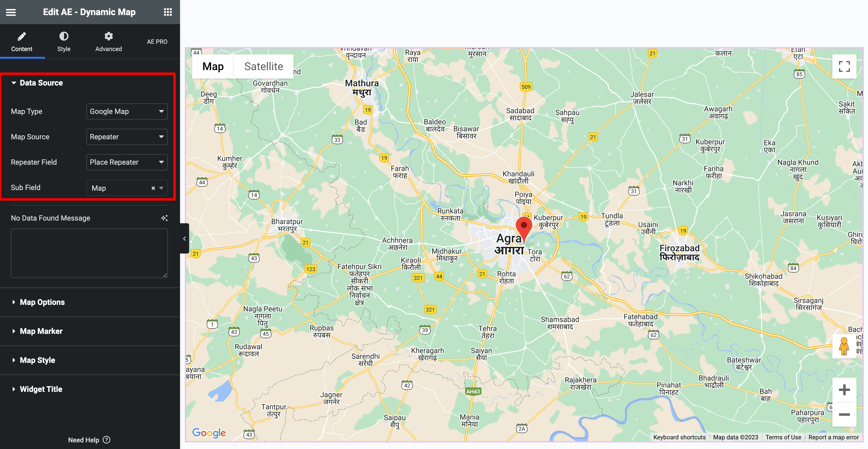Select the Map view button
The height and width of the screenshot is (449, 868).
[213, 66]
